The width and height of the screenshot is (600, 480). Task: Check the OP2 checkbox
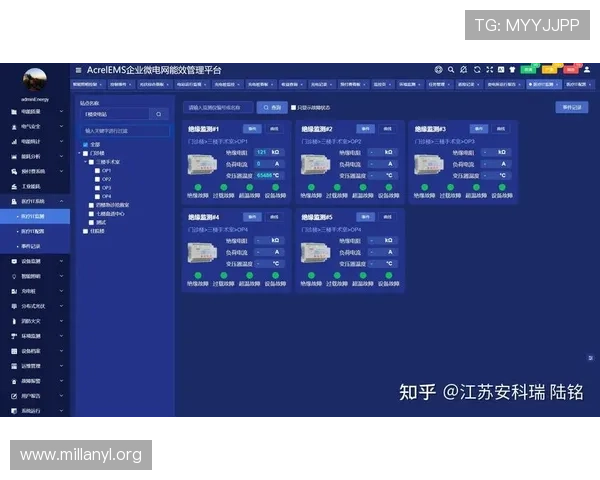pyautogui.click(x=98, y=179)
